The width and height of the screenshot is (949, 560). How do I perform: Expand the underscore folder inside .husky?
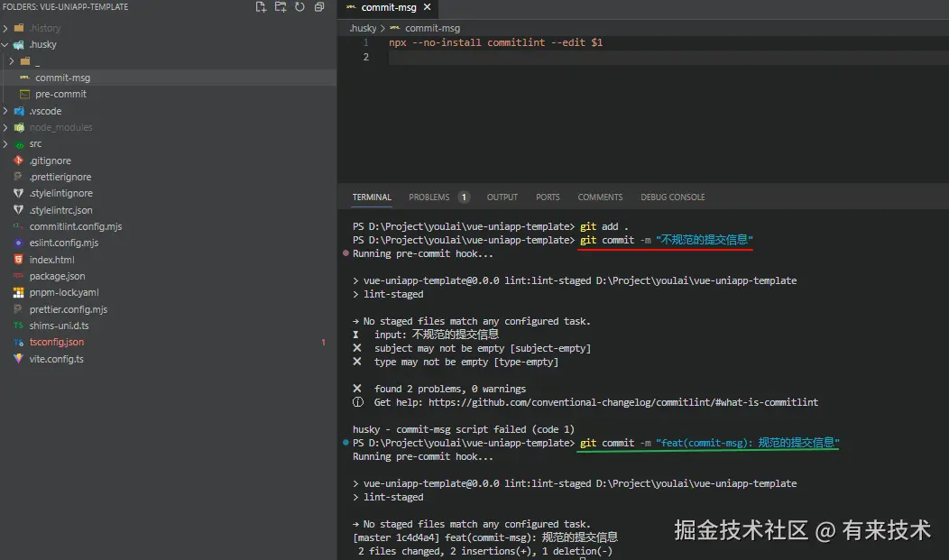coord(12,61)
